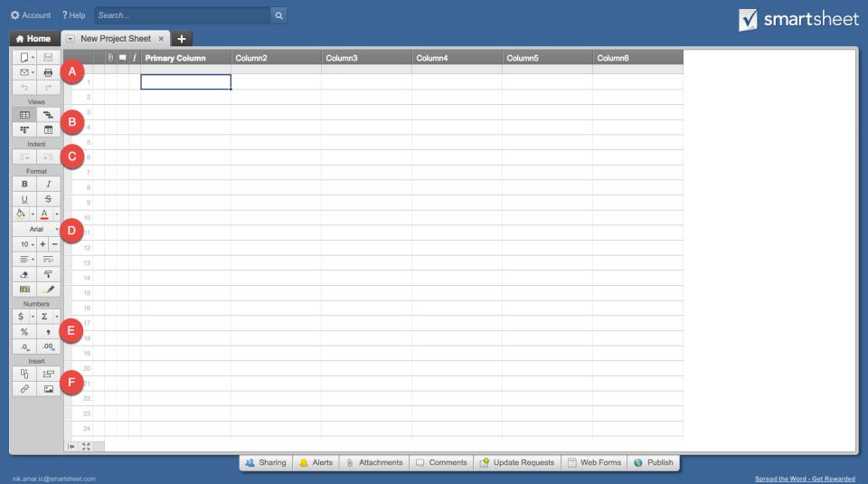The image size is (868, 484).
Task: Open the Arial font dropdown
Action: pyautogui.click(x=37, y=230)
